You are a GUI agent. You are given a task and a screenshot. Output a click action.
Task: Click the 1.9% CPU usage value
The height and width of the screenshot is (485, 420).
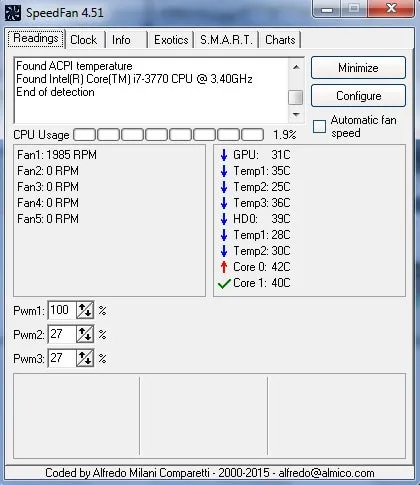coord(284,135)
